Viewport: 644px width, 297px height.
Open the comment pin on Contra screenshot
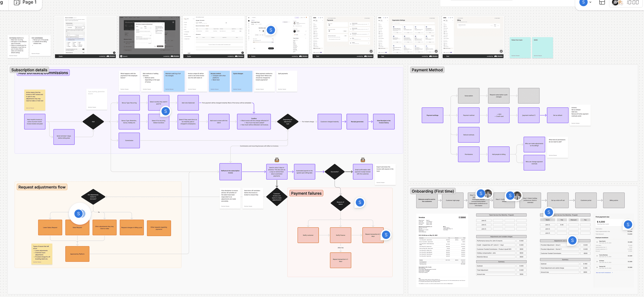click(271, 30)
